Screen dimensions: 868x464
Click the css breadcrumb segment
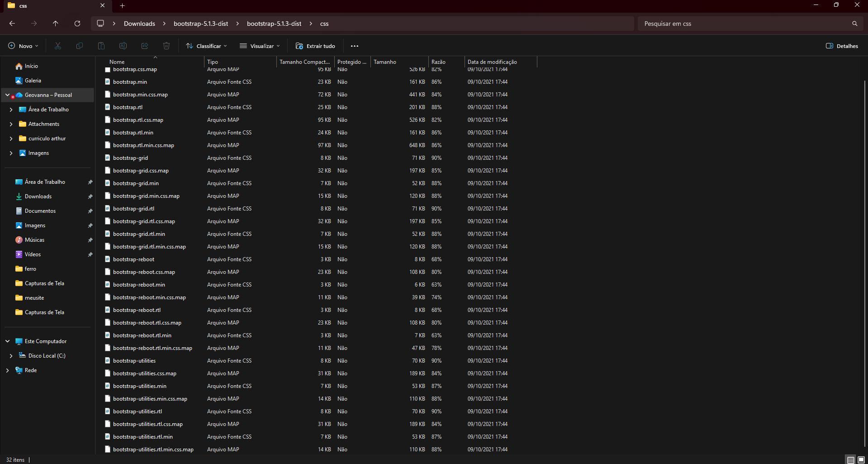pos(324,24)
